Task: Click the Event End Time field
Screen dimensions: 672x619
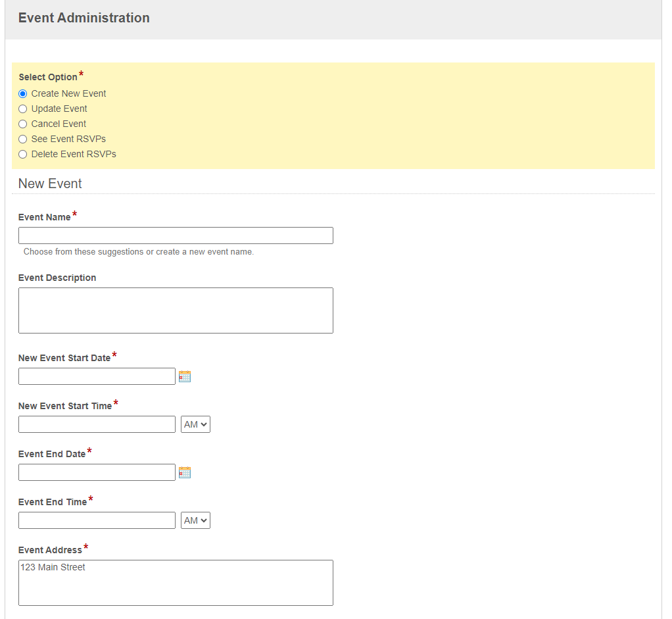Action: [97, 520]
